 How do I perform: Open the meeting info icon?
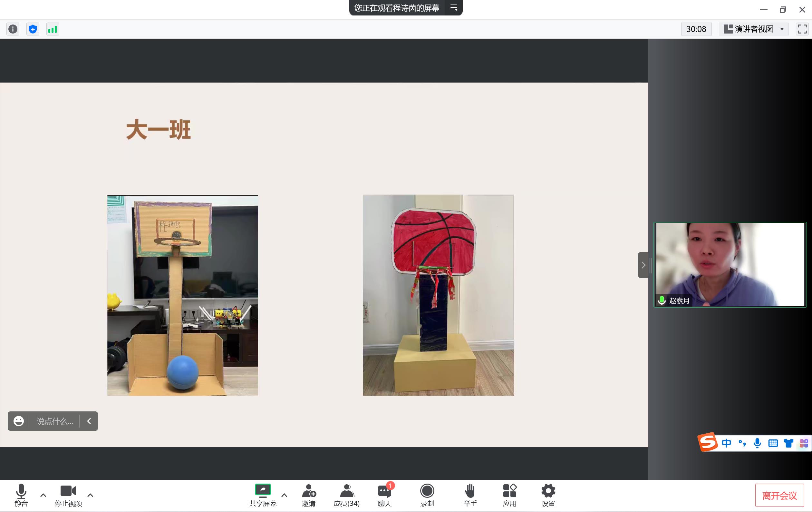(13, 29)
